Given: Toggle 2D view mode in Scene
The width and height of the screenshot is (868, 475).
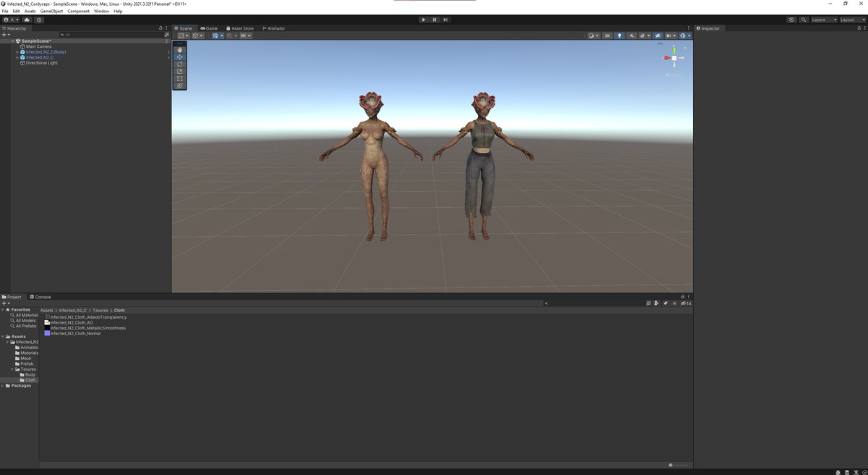Looking at the screenshot, I should (x=608, y=35).
